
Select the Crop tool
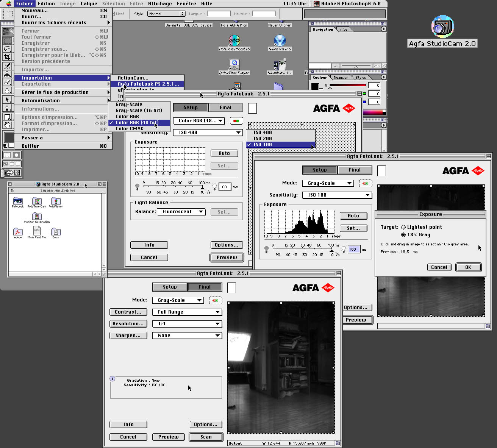point(7,57)
